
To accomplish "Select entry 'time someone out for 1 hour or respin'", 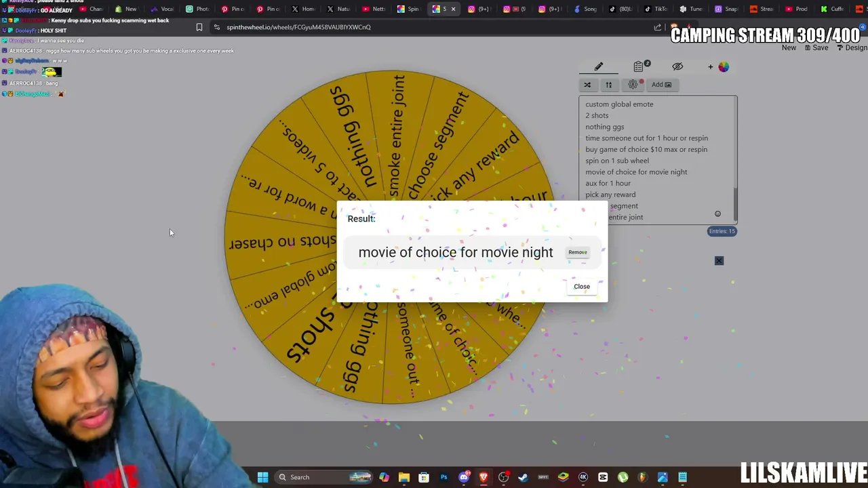I will 646,138.
